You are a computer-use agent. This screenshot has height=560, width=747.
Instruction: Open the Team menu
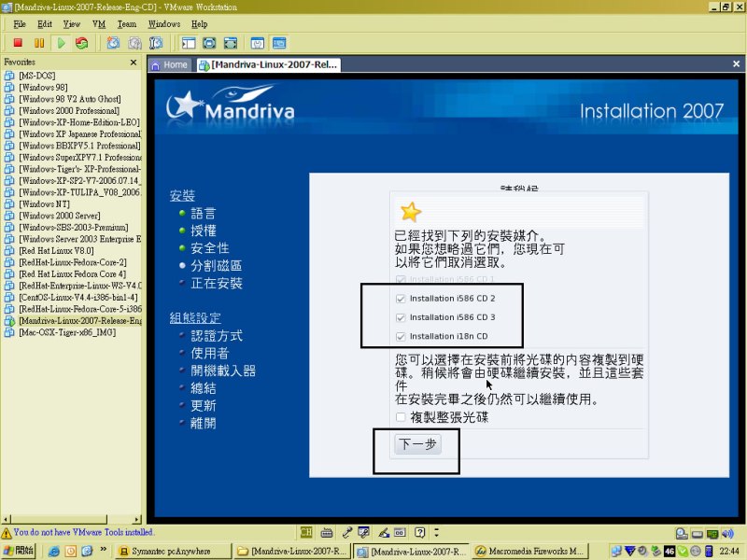(x=127, y=24)
